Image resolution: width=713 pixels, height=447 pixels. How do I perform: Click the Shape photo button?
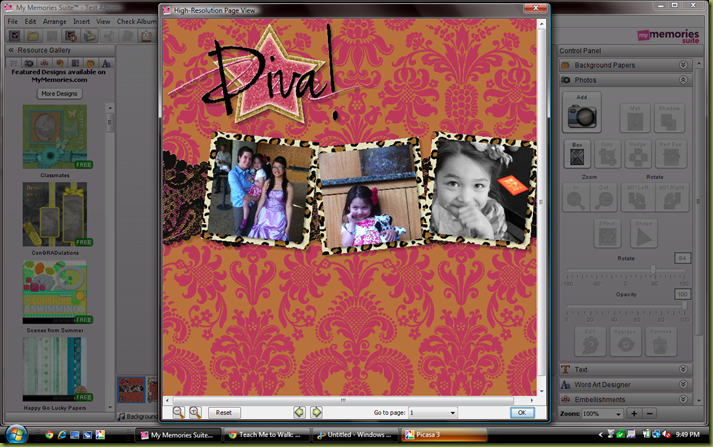coord(643,234)
